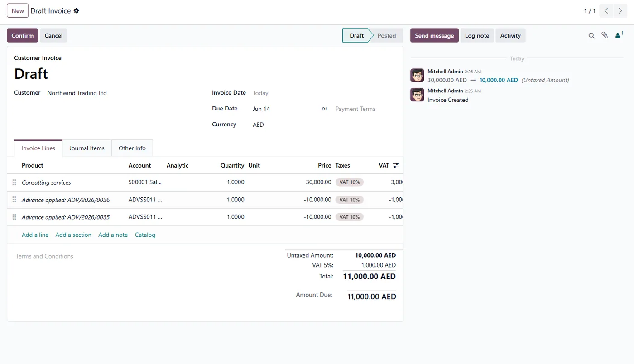Edit quantity of ADV/2026/0035 line

tap(235, 217)
